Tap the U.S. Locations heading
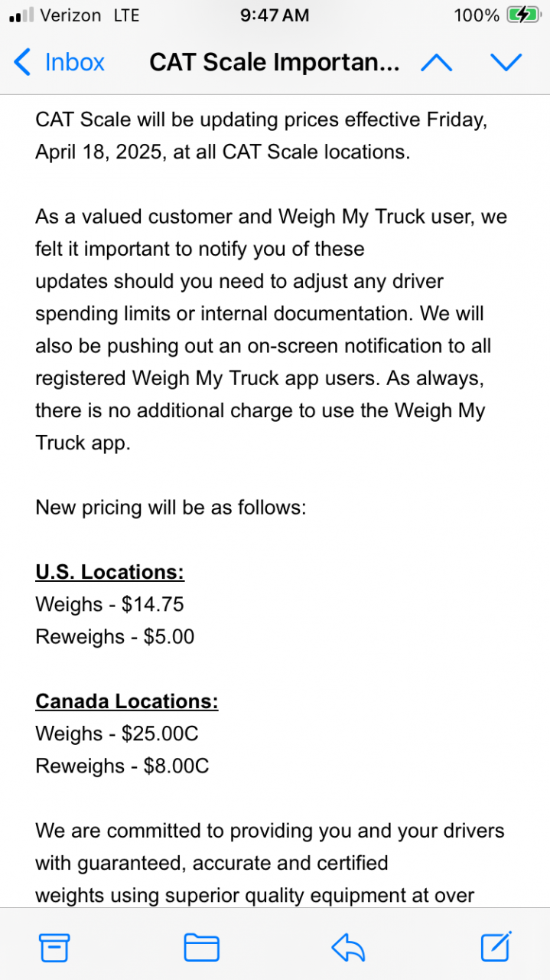The image size is (550, 980). (x=110, y=572)
